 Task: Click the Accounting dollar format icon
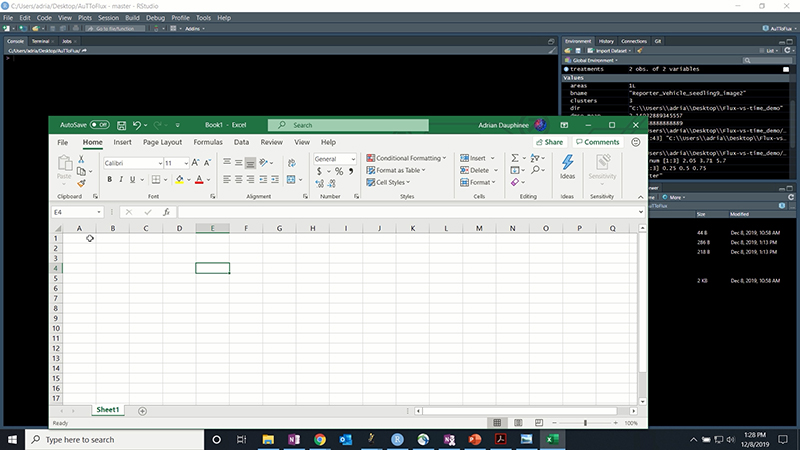[x=319, y=171]
